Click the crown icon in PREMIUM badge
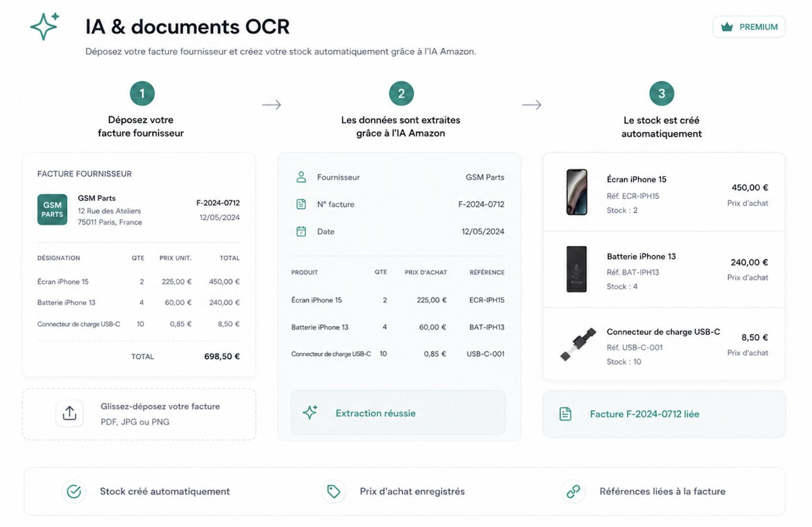812x527 pixels. (727, 27)
